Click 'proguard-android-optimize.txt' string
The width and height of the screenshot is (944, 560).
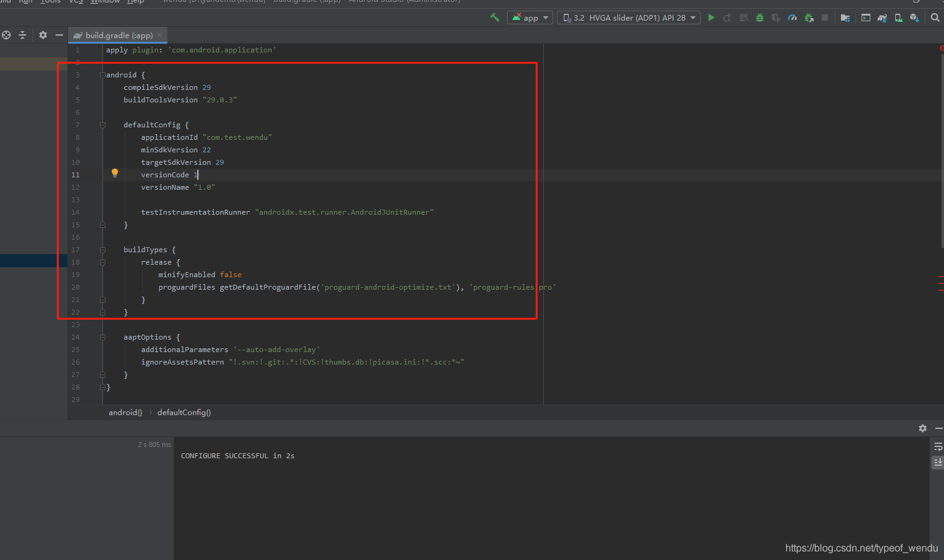point(386,287)
